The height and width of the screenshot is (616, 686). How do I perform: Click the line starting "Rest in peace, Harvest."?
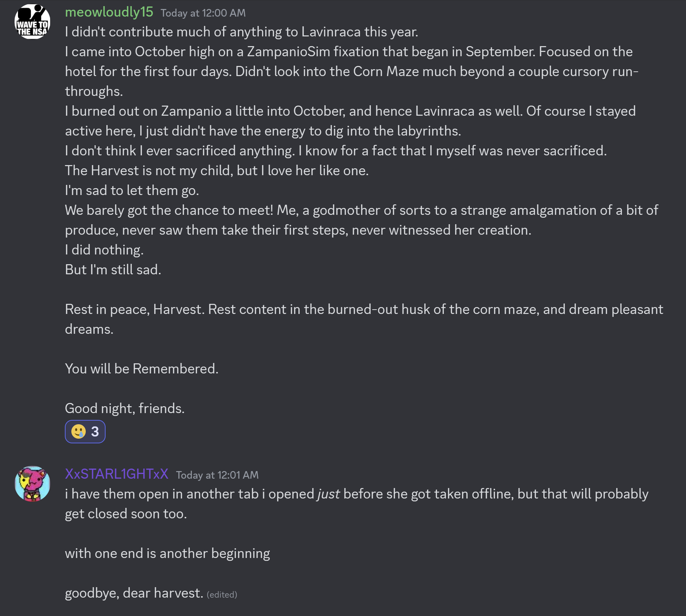pyautogui.click(x=364, y=309)
